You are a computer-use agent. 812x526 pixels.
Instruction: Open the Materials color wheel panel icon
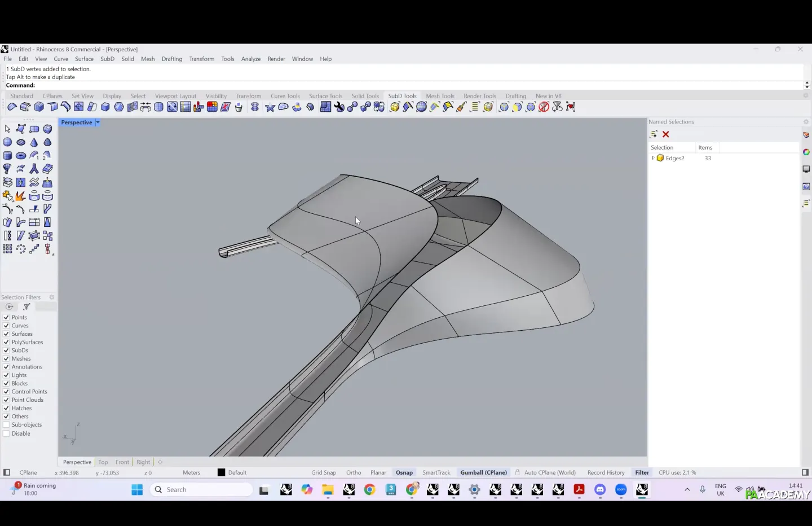[x=806, y=152]
